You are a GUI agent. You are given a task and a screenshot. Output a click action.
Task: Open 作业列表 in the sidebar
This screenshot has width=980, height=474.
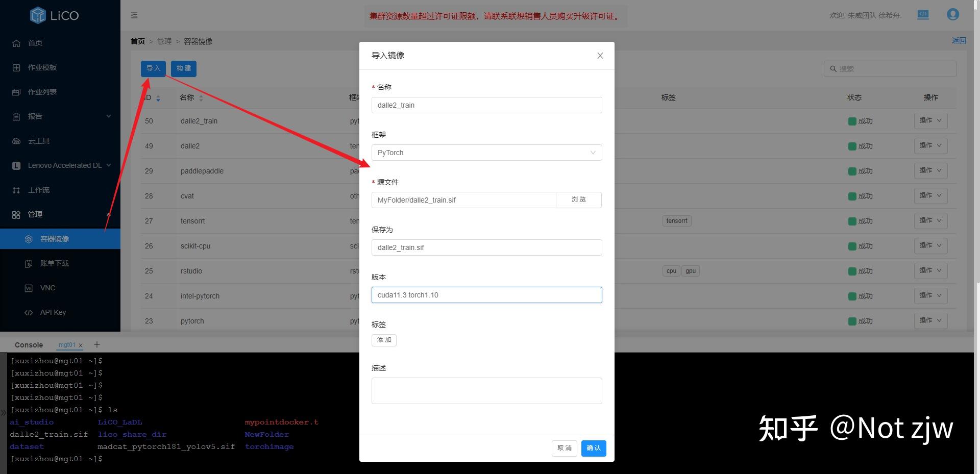pyautogui.click(x=60, y=92)
